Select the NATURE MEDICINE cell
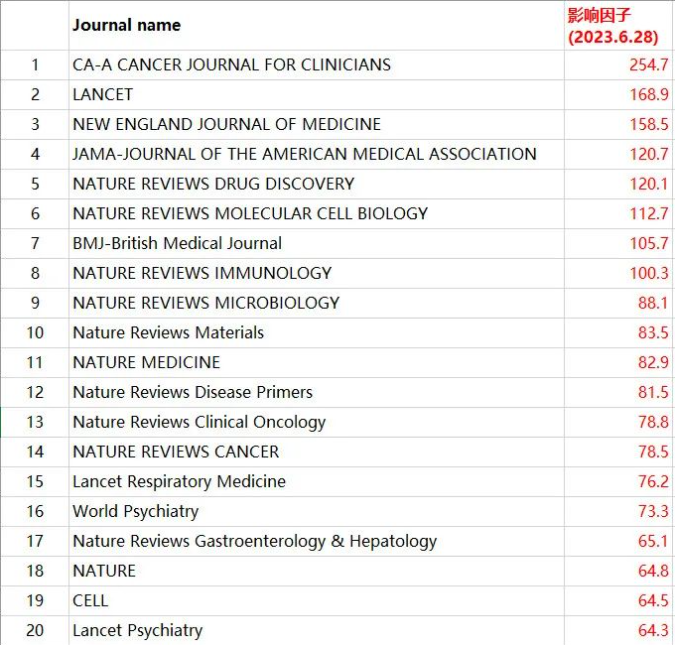This screenshot has width=675, height=645. [316, 363]
